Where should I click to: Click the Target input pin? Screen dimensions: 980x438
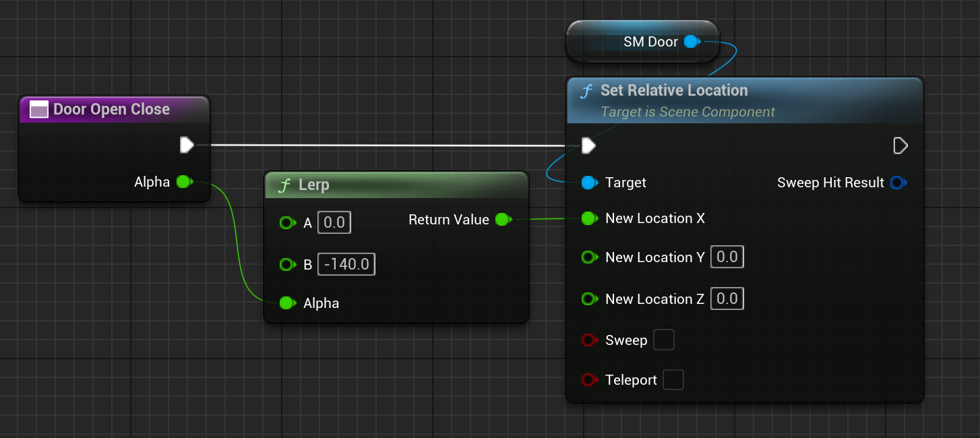point(590,183)
